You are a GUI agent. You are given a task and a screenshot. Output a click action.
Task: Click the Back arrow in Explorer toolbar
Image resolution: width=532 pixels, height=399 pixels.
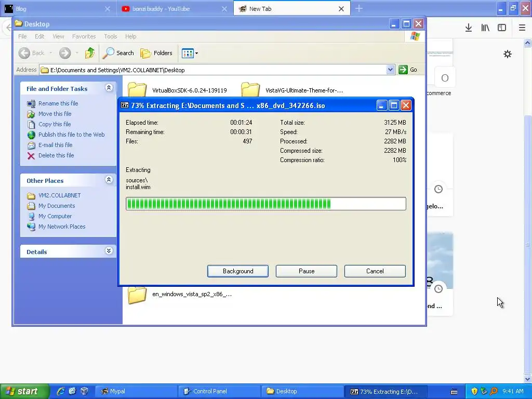[x=32, y=53]
